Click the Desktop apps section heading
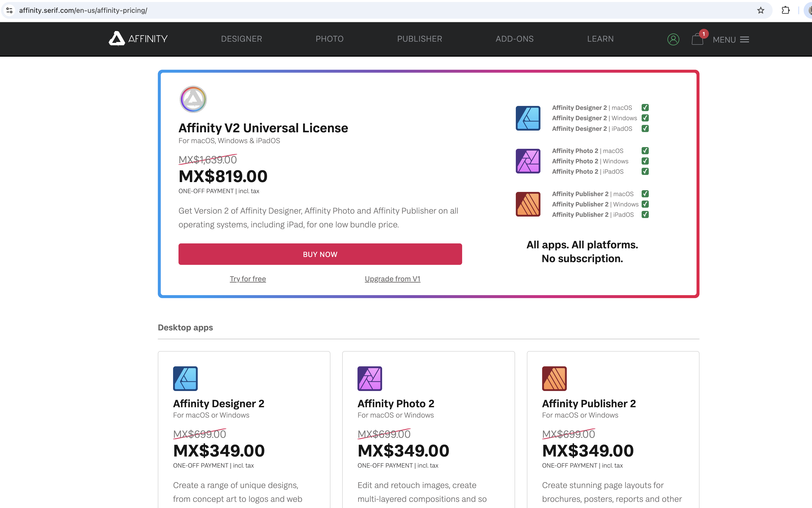This screenshot has height=508, width=812. click(x=185, y=328)
